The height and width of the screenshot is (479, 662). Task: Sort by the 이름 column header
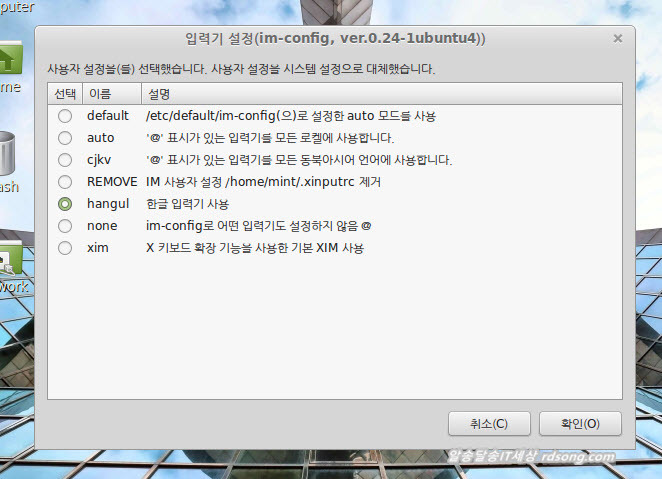(100, 94)
